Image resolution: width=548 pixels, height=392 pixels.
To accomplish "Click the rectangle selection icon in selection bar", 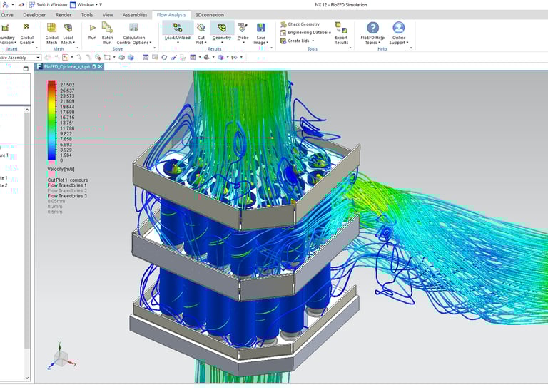I will pyautogui.click(x=107, y=57).
